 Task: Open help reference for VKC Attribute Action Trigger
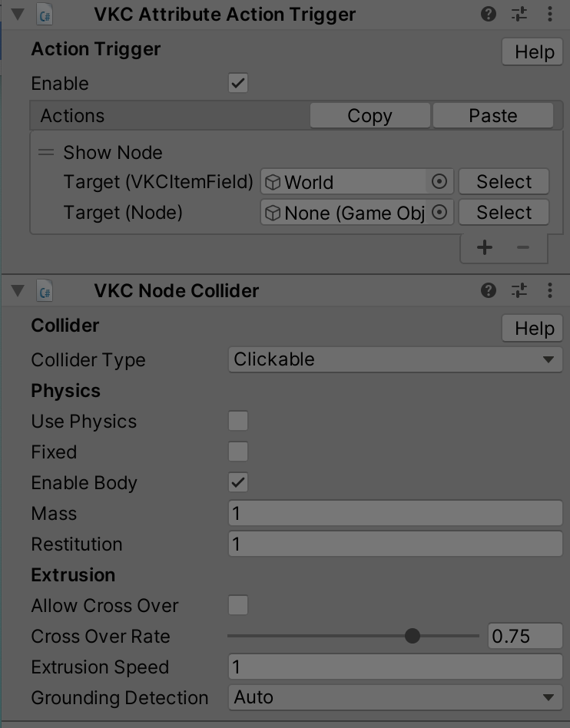pos(489,15)
